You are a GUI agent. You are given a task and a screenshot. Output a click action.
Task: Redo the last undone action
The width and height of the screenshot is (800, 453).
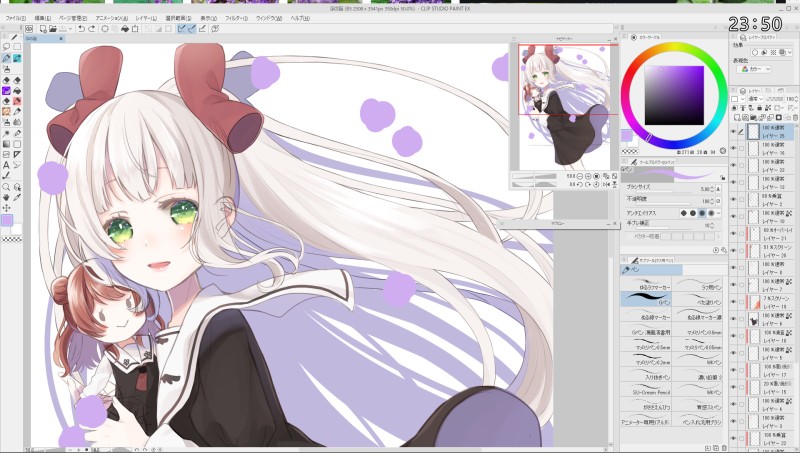pos(91,29)
